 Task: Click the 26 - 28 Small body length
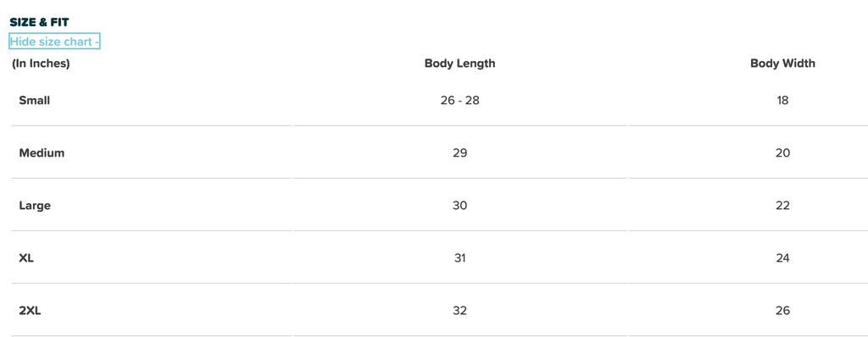pos(460,101)
